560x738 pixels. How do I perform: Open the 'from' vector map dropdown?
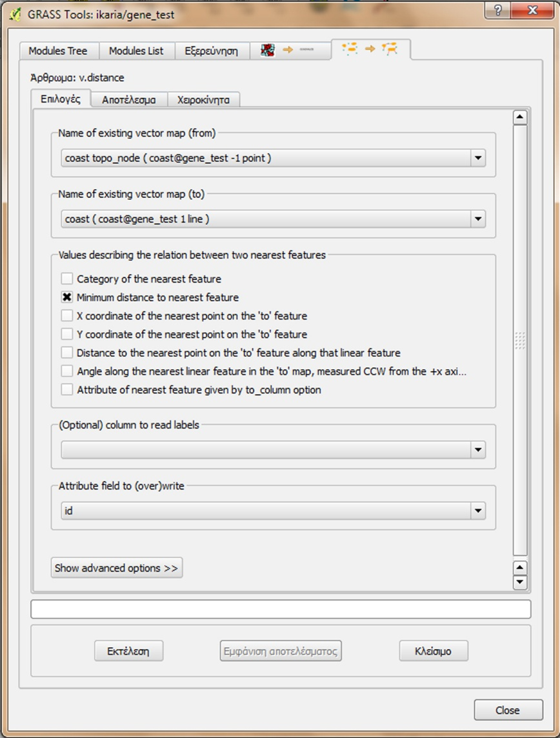pyautogui.click(x=274, y=158)
